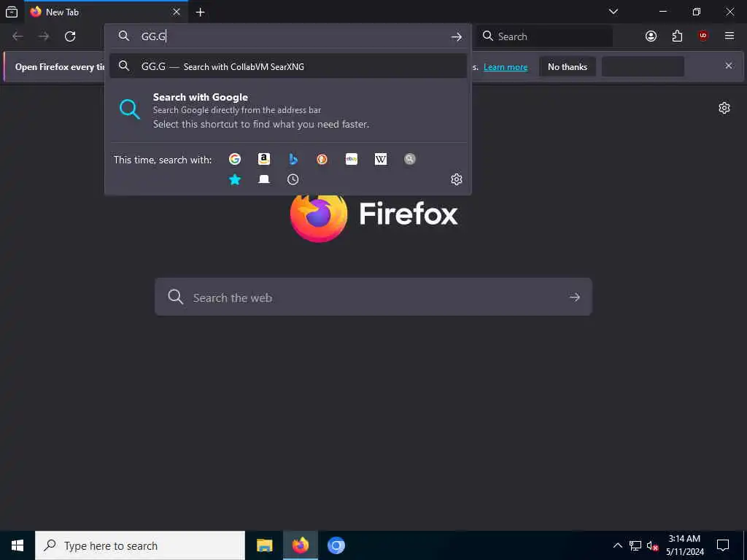Open the Firefox account icon
The width and height of the screenshot is (747, 560).
[x=651, y=36]
